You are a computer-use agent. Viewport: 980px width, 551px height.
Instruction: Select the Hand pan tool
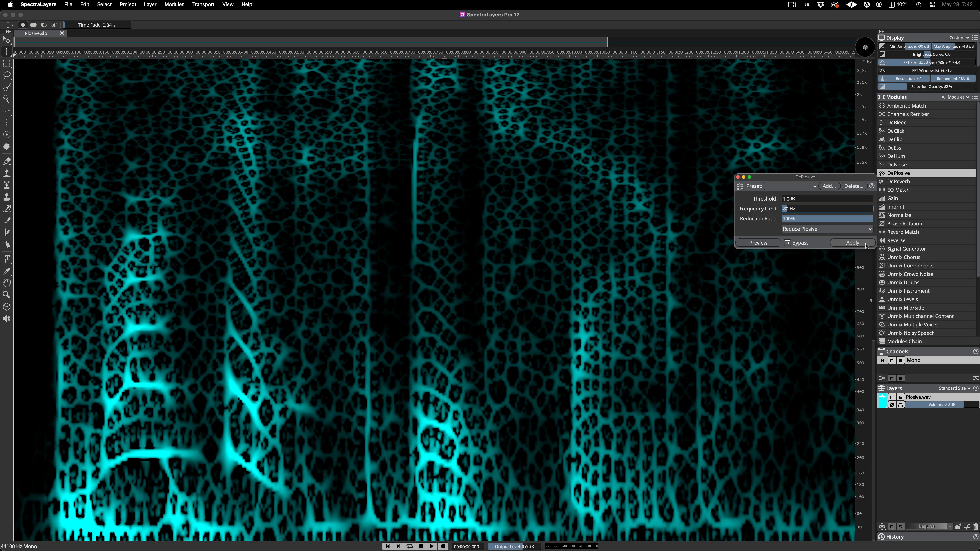[x=7, y=283]
